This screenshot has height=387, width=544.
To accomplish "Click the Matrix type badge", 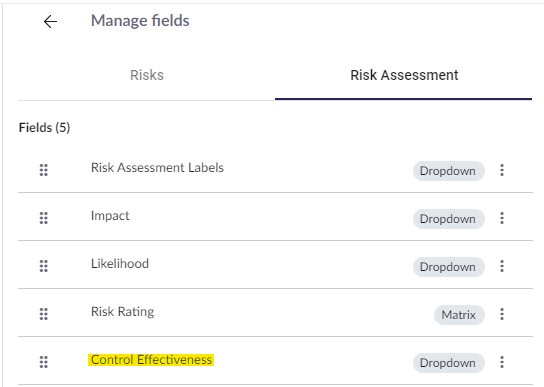I will [459, 315].
